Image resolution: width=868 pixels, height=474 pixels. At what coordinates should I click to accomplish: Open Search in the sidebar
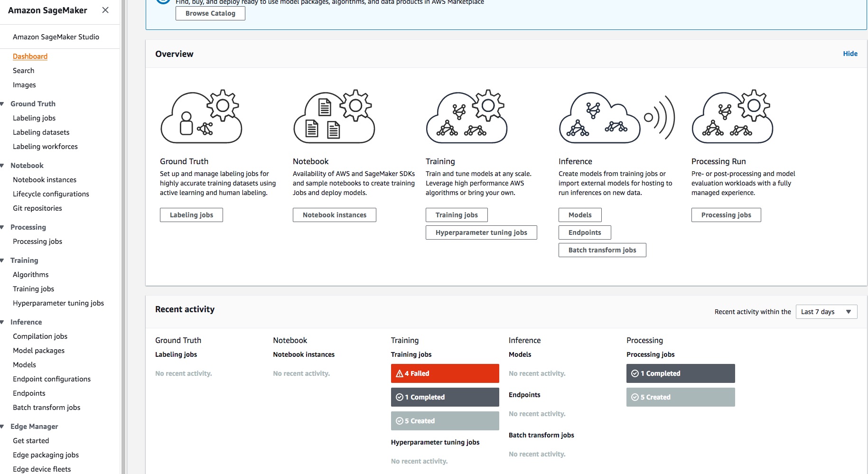click(23, 71)
